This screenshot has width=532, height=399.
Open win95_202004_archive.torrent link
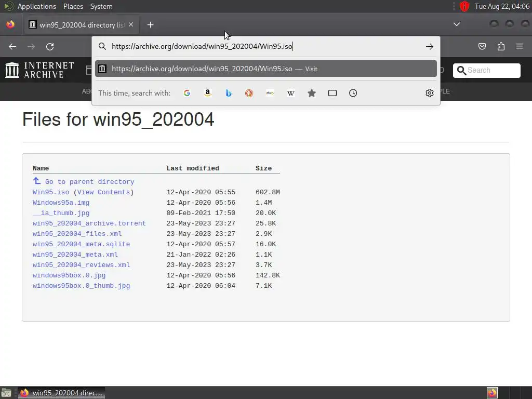tap(89, 223)
